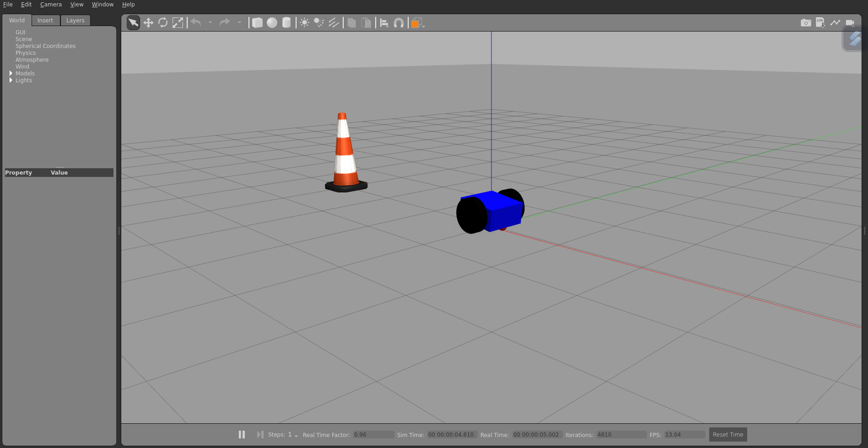Open the Edit menu
The width and height of the screenshot is (868, 448).
point(26,5)
